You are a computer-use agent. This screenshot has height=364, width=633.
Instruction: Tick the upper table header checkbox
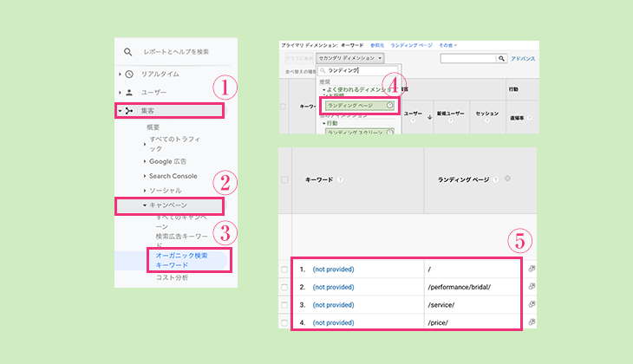click(283, 107)
